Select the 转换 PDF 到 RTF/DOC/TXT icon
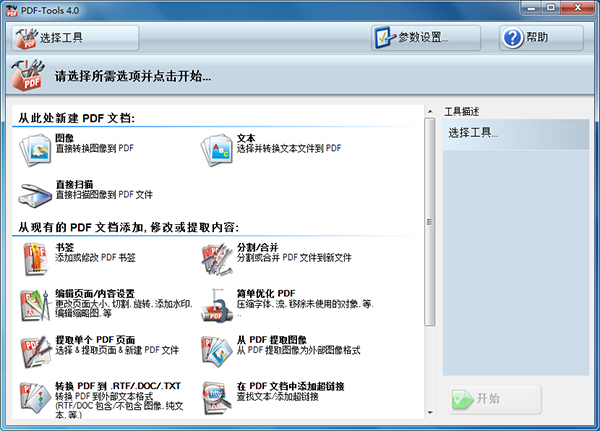The width and height of the screenshot is (600, 431). (x=35, y=398)
